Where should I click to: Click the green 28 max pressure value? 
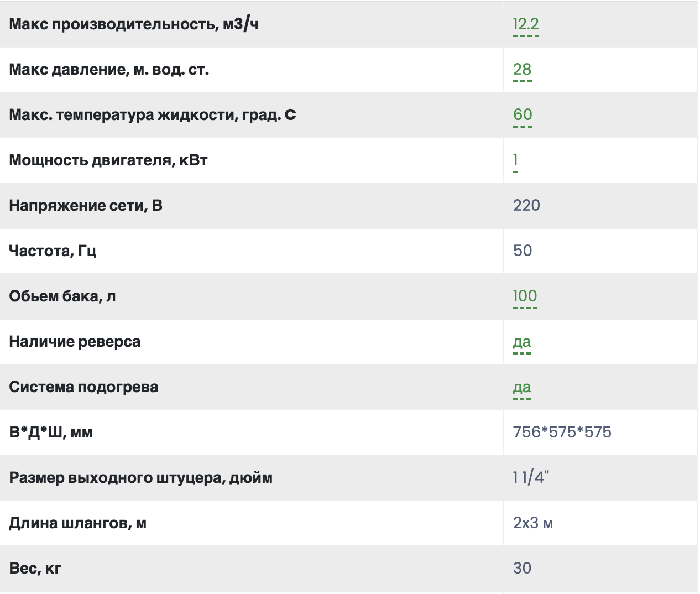(522, 70)
